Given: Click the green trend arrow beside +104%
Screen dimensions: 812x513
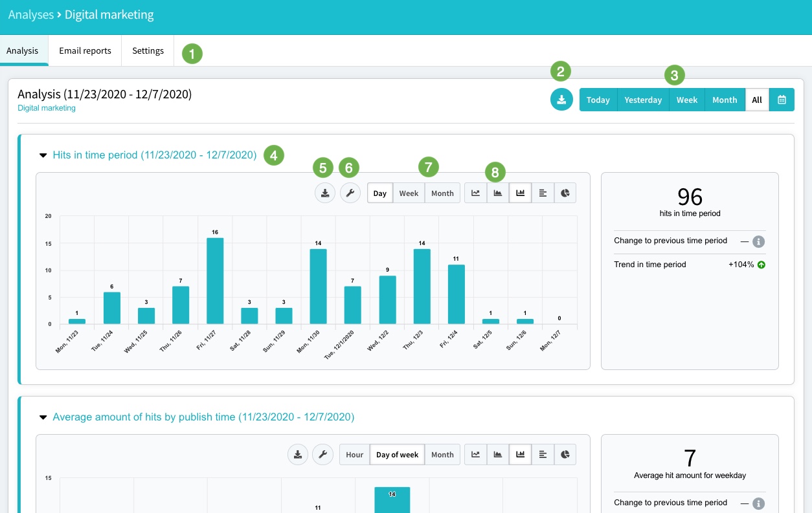Looking at the screenshot, I should (761, 265).
